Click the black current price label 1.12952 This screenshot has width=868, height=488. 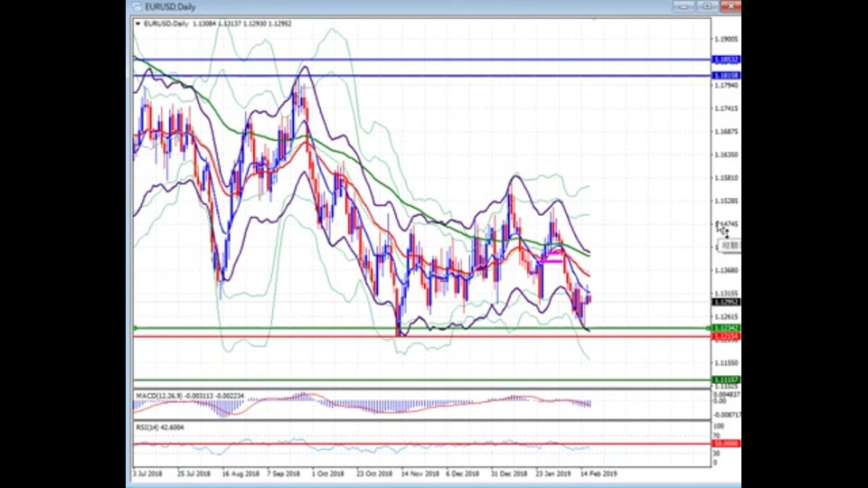tap(726, 302)
